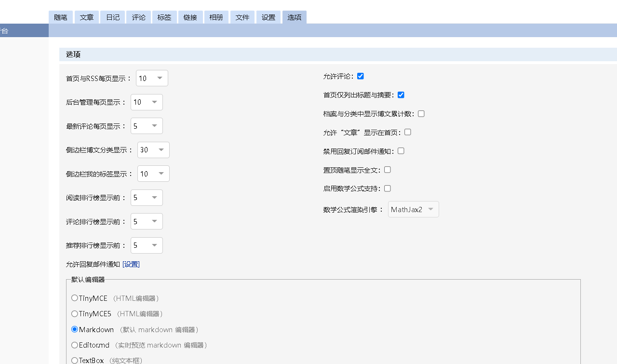Enable 档案与分类中显示博文累计数 checkbox
The height and width of the screenshot is (364, 617).
point(421,114)
